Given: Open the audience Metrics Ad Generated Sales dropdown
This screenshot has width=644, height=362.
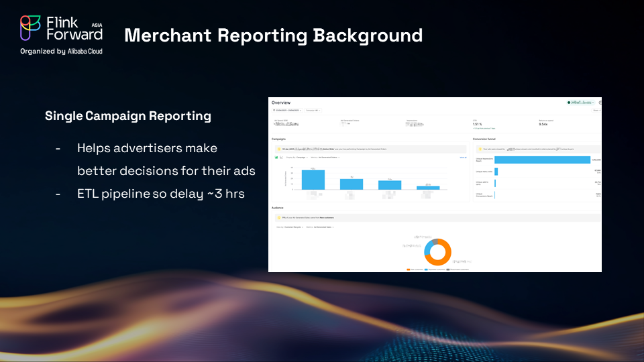Looking at the screenshot, I should [x=320, y=227].
